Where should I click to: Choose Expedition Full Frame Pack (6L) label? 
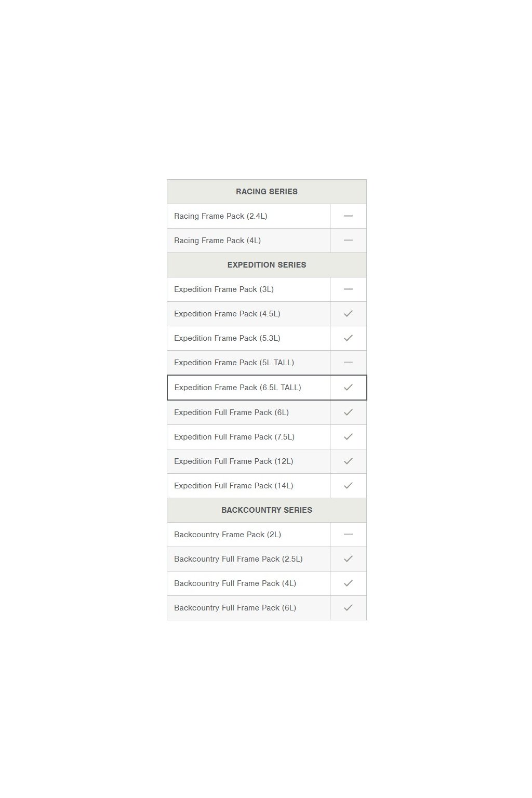coord(231,413)
